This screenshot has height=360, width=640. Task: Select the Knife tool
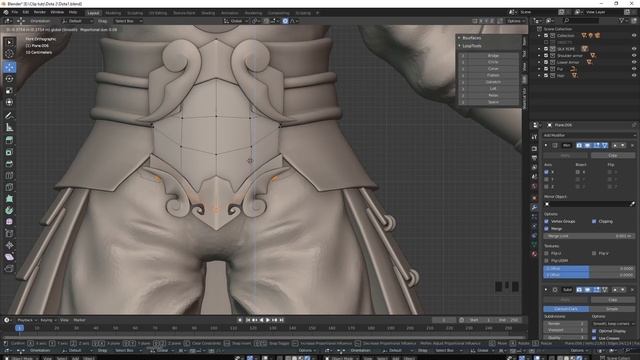click(x=9, y=187)
